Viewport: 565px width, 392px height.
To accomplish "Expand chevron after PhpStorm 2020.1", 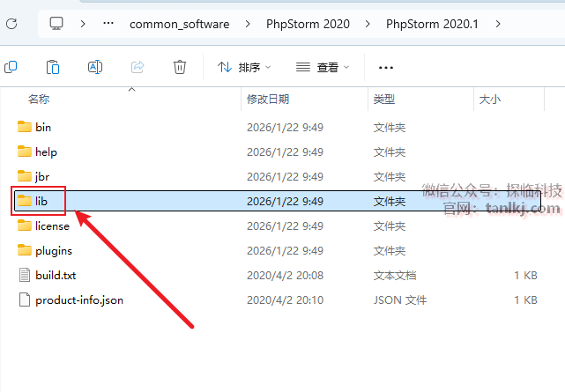I will click(498, 24).
